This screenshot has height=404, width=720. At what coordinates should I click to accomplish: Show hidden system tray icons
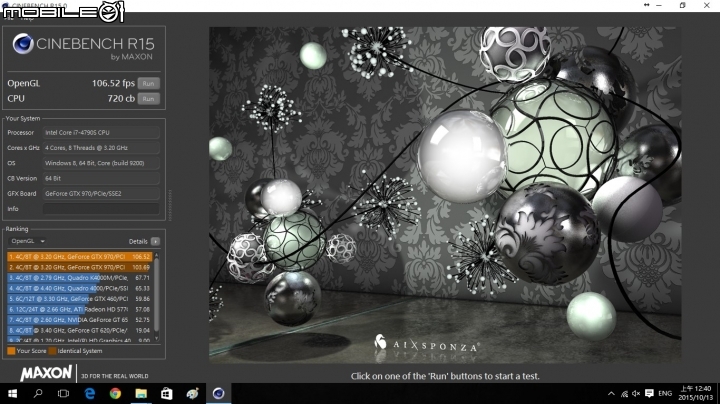pos(611,393)
